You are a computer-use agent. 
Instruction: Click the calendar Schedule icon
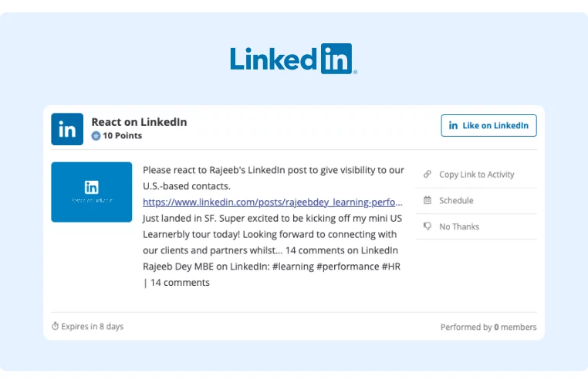pos(427,200)
